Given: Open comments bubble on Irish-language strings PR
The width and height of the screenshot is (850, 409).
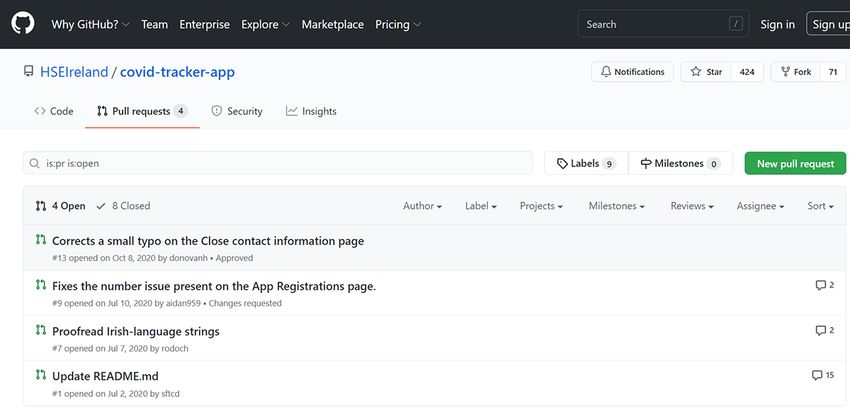Looking at the screenshot, I should tap(825, 330).
